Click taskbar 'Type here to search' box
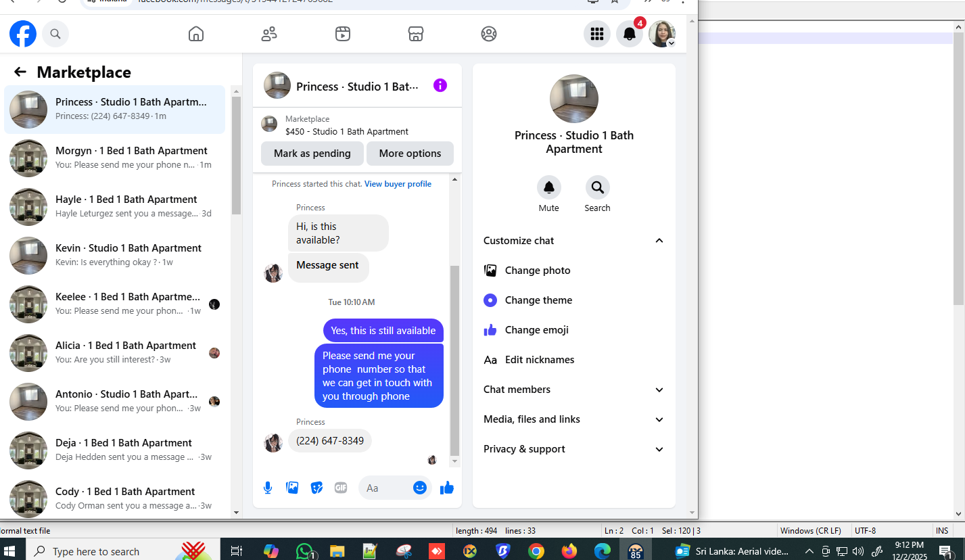 point(122,551)
